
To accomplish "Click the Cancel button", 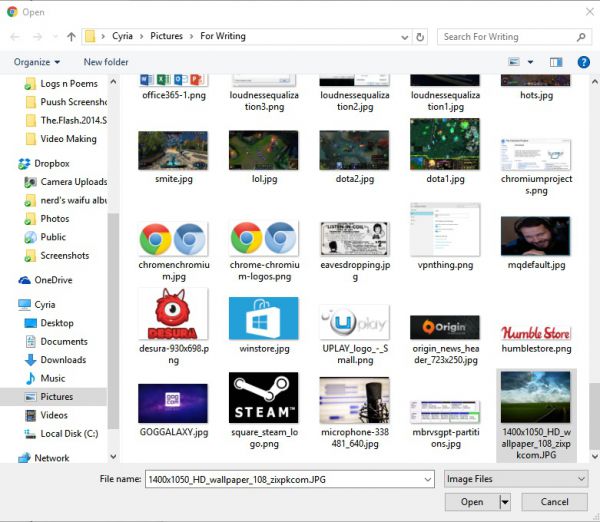I will pyautogui.click(x=554, y=502).
